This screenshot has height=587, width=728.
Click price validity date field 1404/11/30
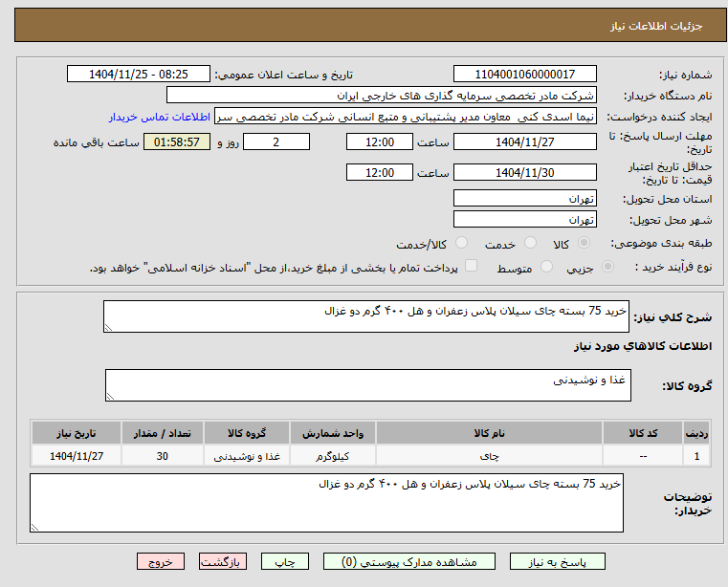pos(524,172)
